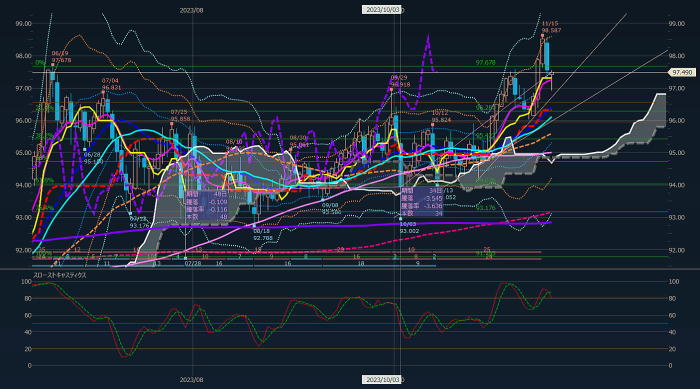Click the green 97.678 Fibonacci level label
This screenshot has width=700, height=389.
pyautogui.click(x=485, y=63)
